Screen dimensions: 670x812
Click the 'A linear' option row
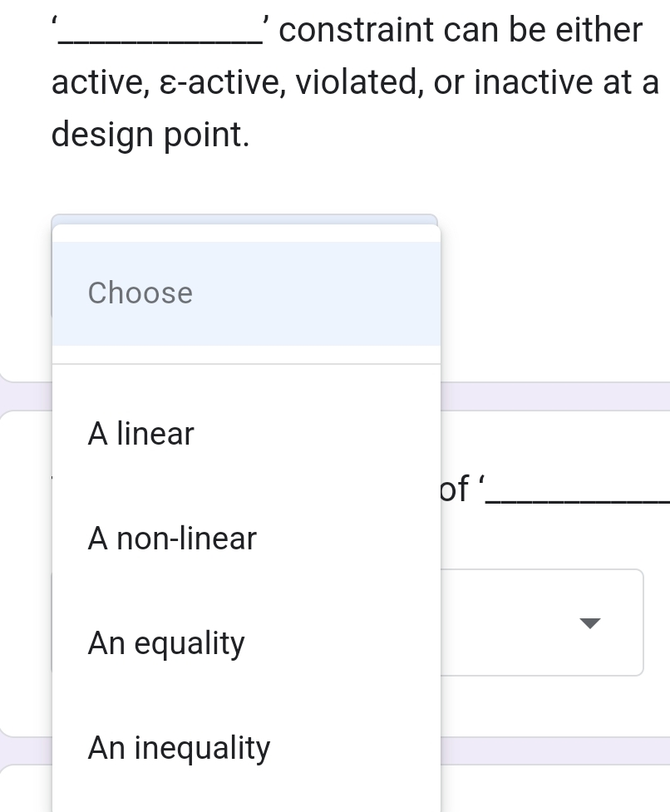click(245, 433)
